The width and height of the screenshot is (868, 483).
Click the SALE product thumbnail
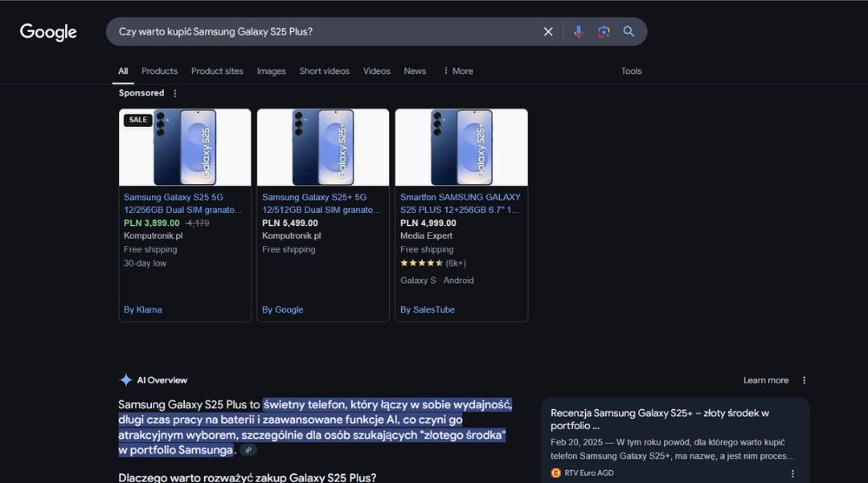[185, 148]
